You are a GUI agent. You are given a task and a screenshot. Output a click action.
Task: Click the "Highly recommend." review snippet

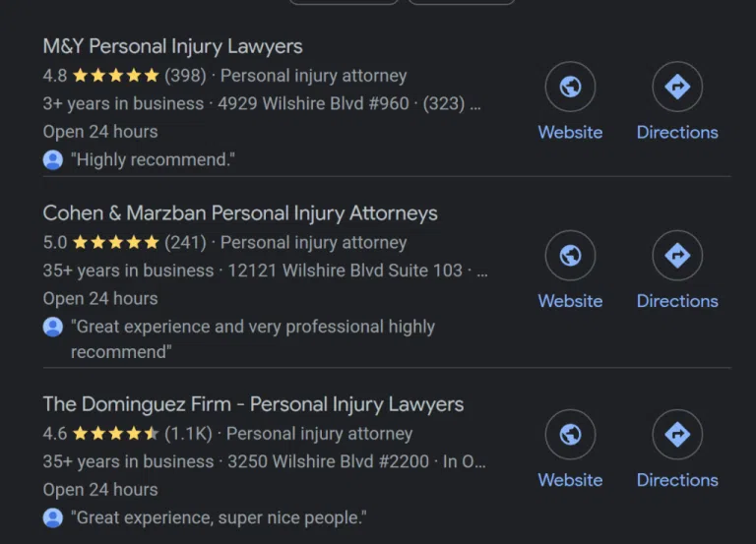pyautogui.click(x=153, y=160)
